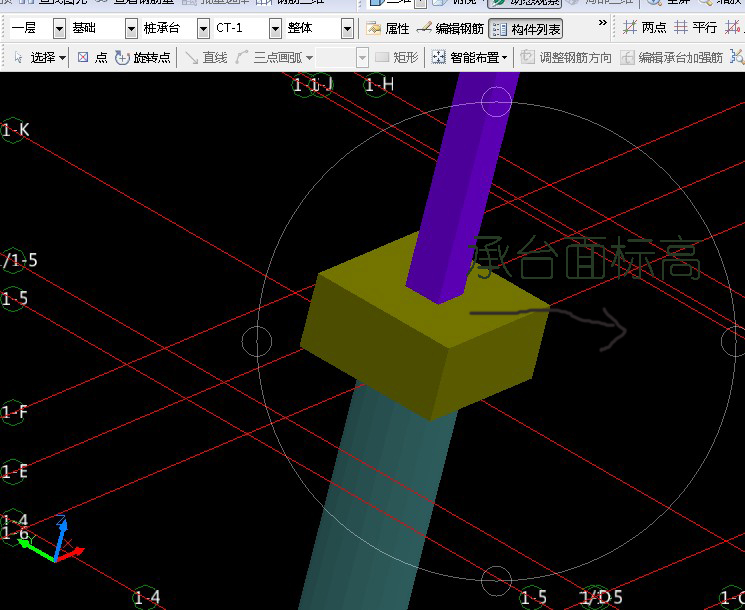Activate the 选择 selection tool

tap(39, 57)
